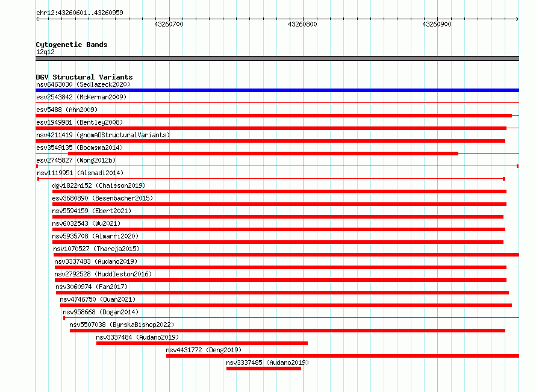
Task: Click nsv5594159 (Ebert2021) label
Action: [x=92, y=211]
